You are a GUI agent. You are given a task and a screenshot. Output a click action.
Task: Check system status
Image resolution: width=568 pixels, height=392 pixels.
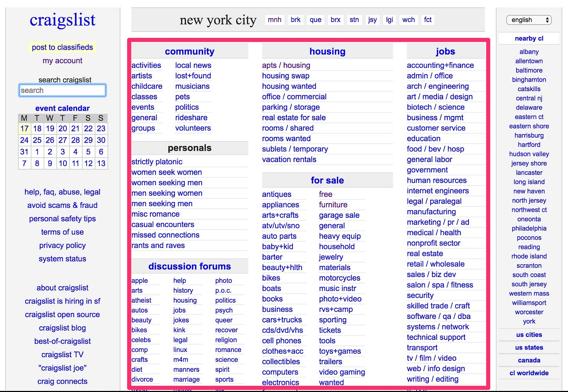pos(62,259)
